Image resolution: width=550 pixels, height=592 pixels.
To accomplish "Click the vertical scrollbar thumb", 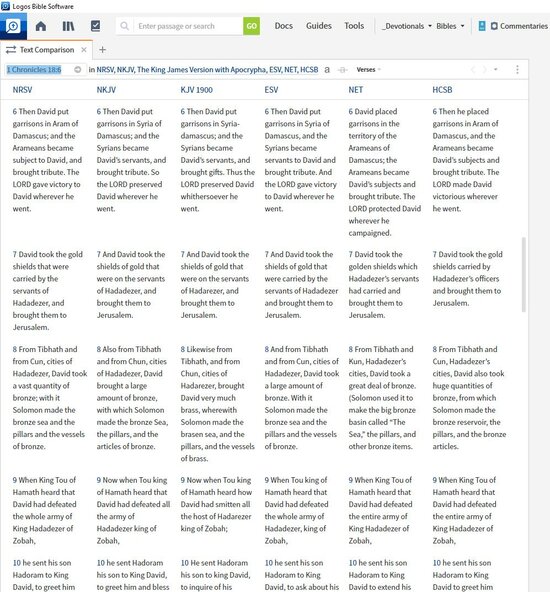I will pos(524,274).
